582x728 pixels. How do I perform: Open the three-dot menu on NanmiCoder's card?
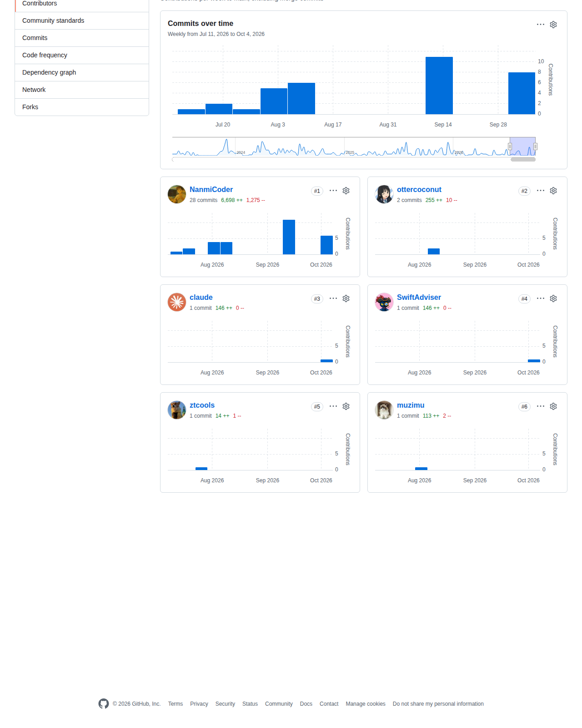click(333, 191)
